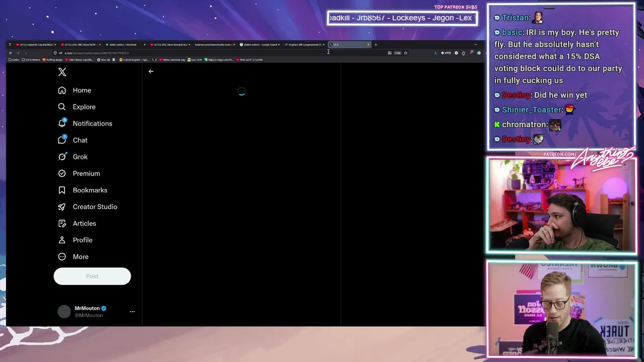Open the Grok icon in sidebar
Screen dimensions: 644x362
(62, 157)
